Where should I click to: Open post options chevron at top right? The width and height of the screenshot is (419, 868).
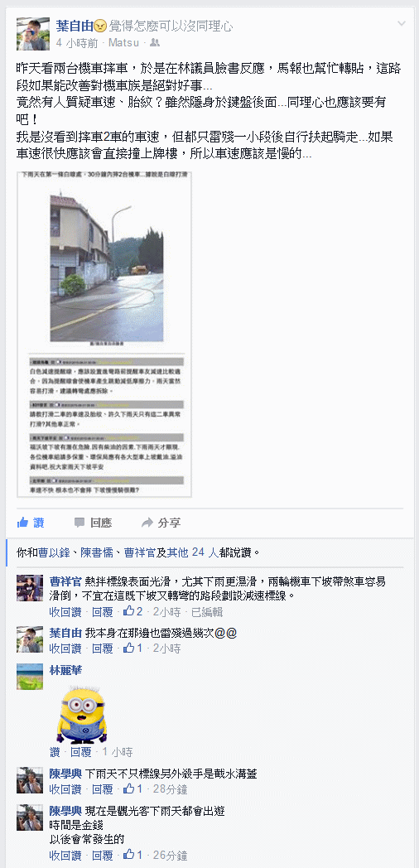[x=402, y=24]
